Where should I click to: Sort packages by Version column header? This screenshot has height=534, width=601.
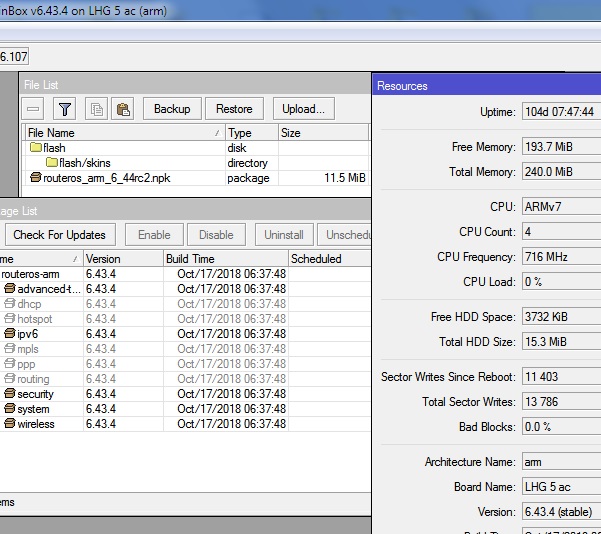tap(123, 259)
